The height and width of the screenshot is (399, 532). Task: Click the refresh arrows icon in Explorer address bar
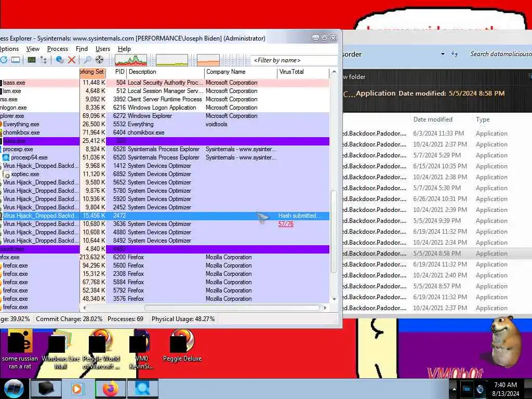(x=455, y=54)
